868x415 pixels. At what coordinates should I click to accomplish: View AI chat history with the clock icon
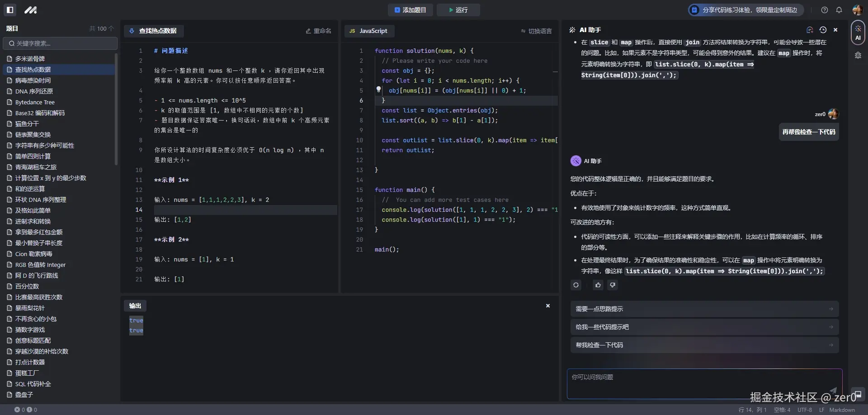pyautogui.click(x=823, y=30)
